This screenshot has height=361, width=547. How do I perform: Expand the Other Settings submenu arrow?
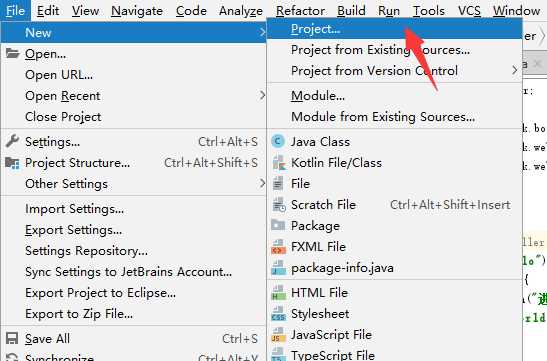click(x=262, y=183)
